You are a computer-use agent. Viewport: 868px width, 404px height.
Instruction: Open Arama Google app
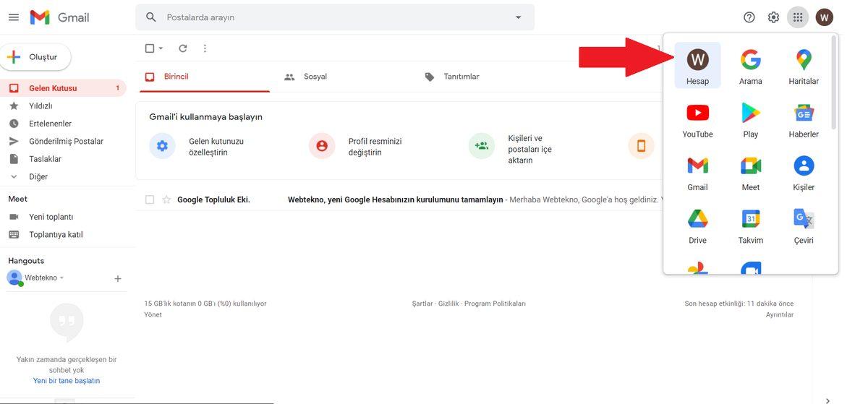[x=751, y=66]
